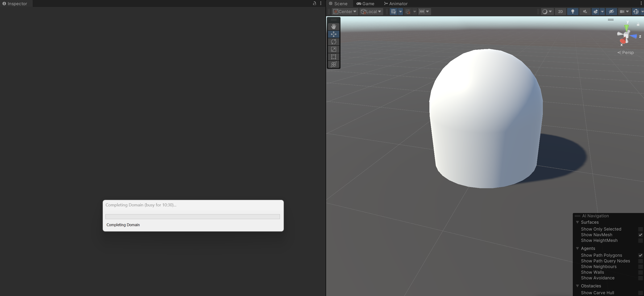
Task: Toggle grid snapping magnet icon
Action: pyautogui.click(x=408, y=12)
